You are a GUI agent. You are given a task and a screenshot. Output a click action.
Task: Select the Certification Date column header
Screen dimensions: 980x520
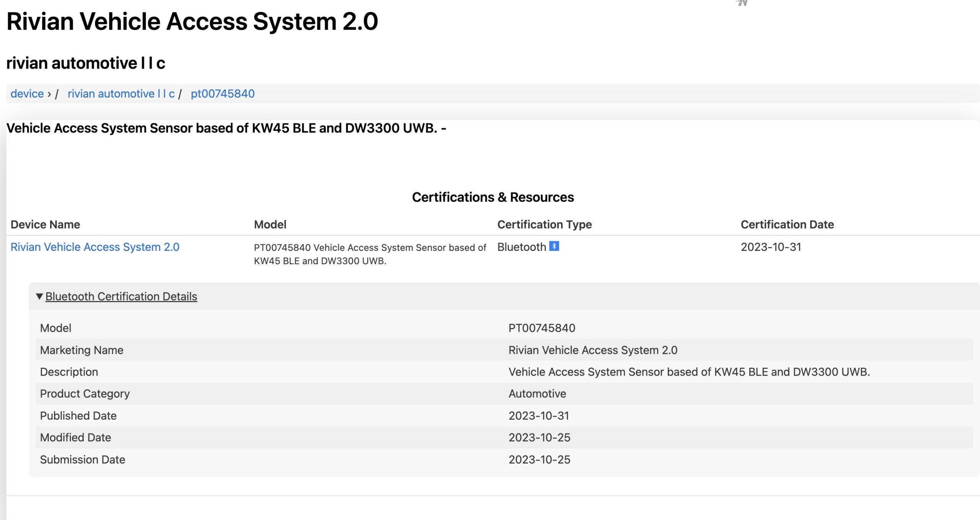(787, 224)
